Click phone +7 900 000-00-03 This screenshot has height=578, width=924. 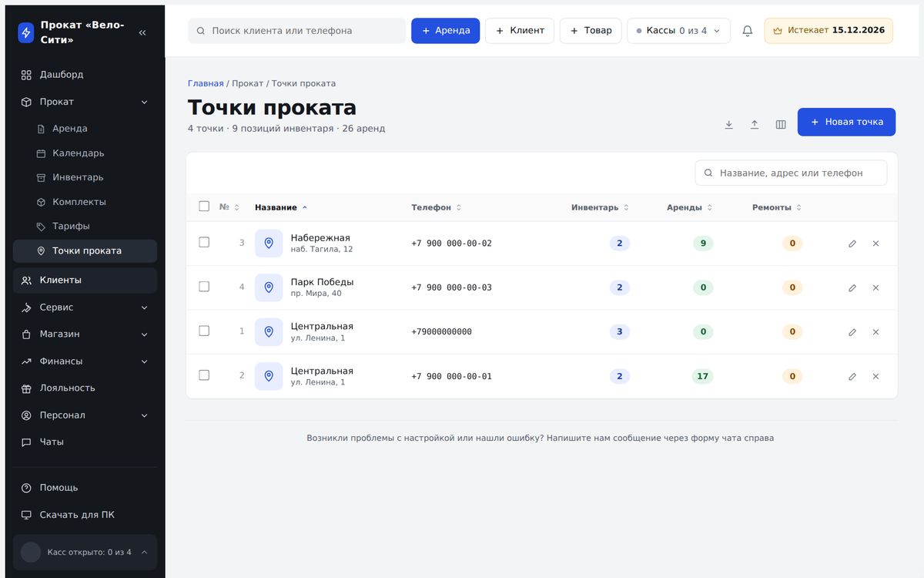[451, 287]
